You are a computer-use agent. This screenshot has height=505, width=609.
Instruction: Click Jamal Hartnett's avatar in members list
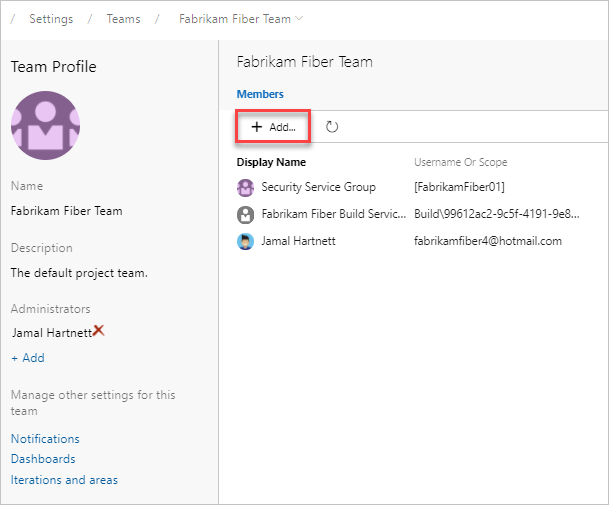tap(245, 241)
